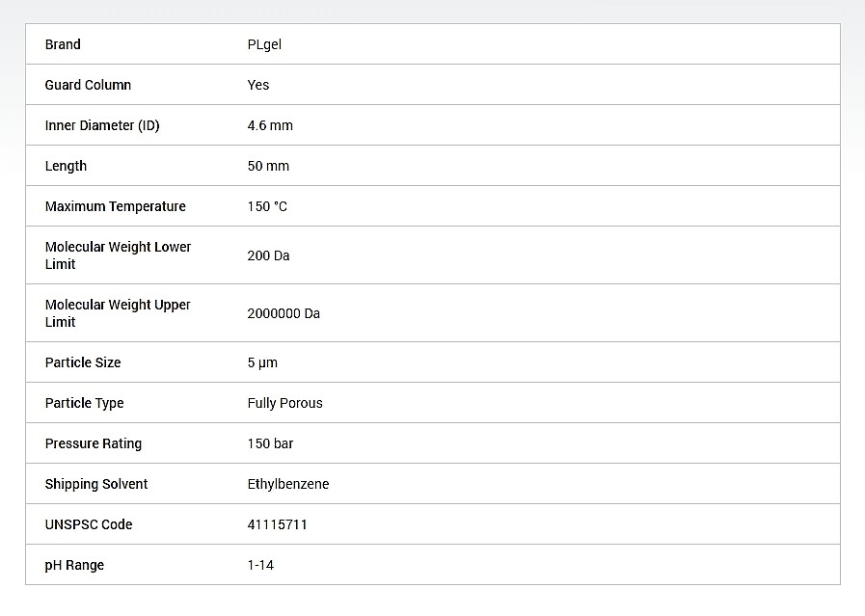Image resolution: width=865 pixels, height=616 pixels.
Task: Select the 4.6 mm value
Action: click(x=270, y=125)
